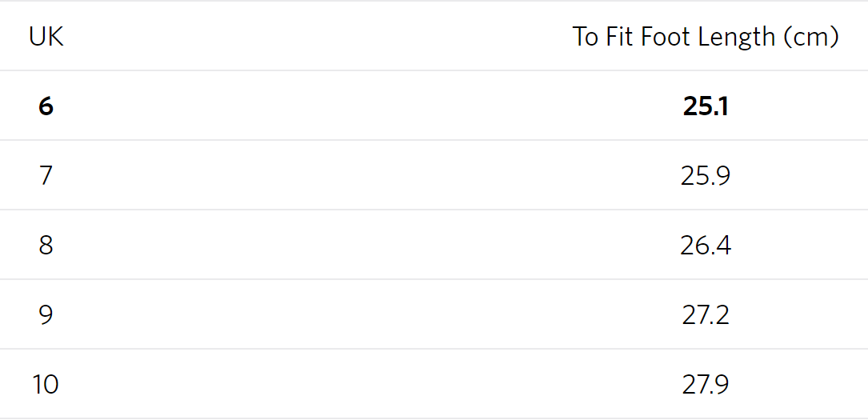Click the word "Length" in the header
Viewport: 868px width, 420px height.
735,37
